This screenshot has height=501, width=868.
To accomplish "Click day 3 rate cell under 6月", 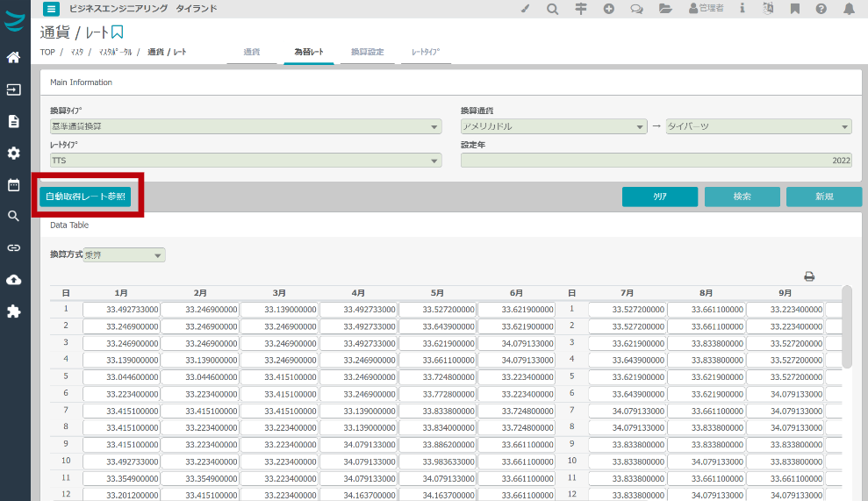I will 516,343.
